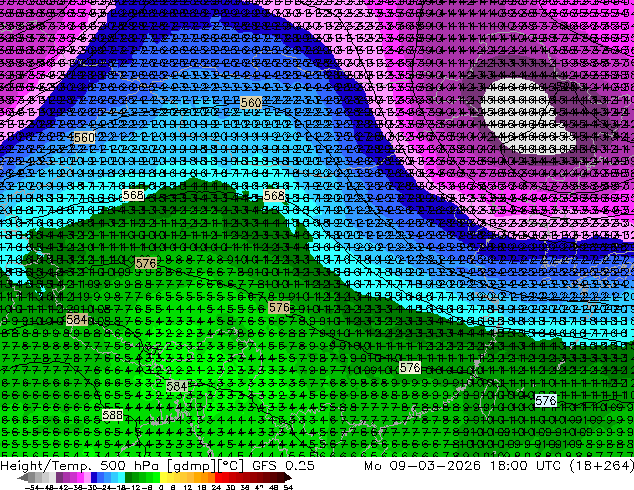Click the '-12' value on the color scale
The image size is (634, 490).
(133, 487)
